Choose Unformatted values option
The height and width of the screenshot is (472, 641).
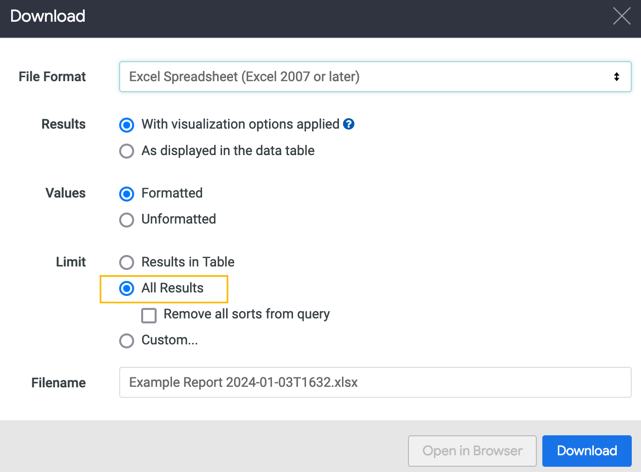tap(126, 220)
